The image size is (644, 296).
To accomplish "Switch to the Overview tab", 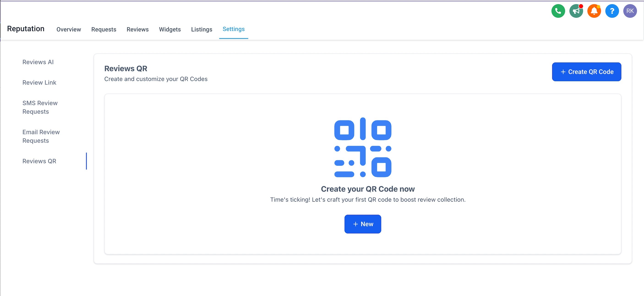I will 68,30.
